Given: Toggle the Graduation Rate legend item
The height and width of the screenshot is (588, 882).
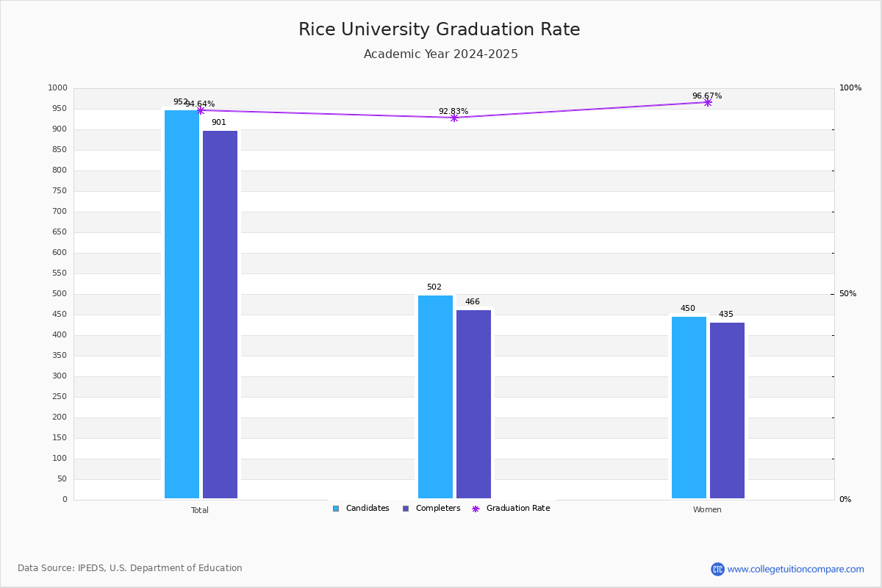Looking at the screenshot, I should [x=517, y=509].
